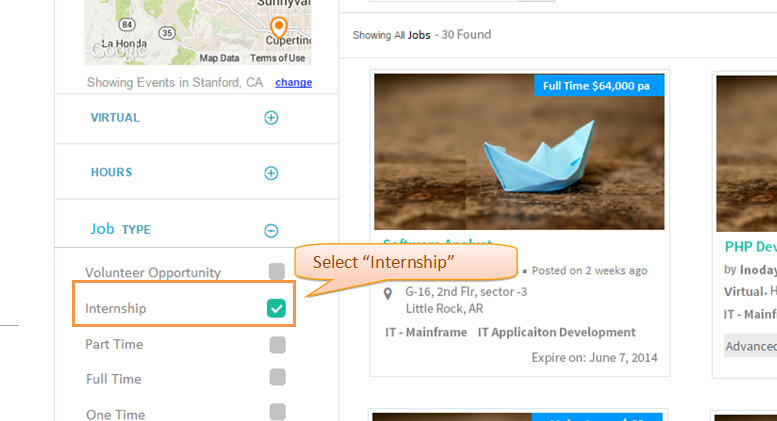This screenshot has height=421, width=777.
Task: Open the IT - Mainframe category tag
Action: (x=426, y=332)
